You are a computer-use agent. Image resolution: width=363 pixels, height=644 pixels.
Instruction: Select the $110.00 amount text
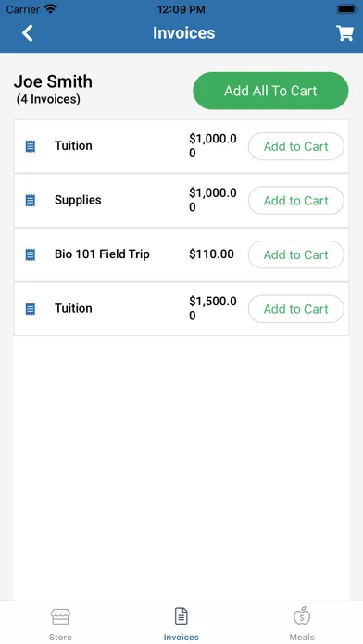click(211, 254)
